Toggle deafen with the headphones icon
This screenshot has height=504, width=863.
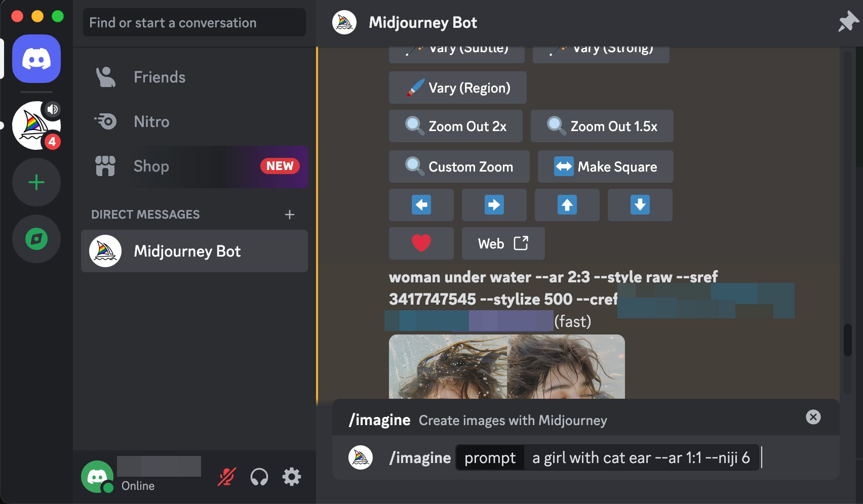tap(259, 477)
